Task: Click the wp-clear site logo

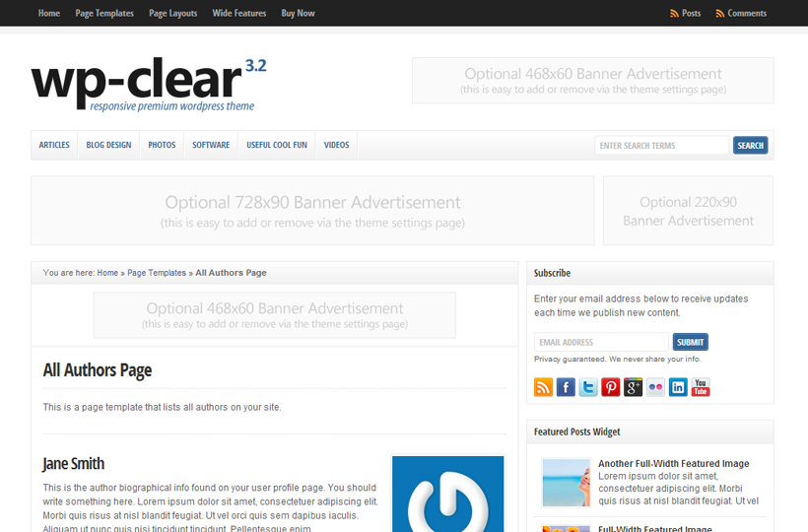Action: [x=149, y=84]
